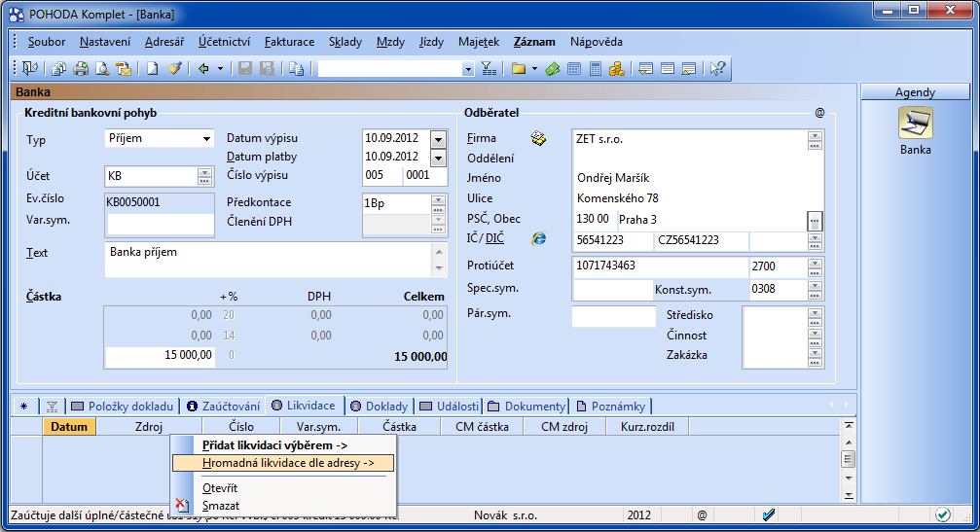Screen dimensions: 980x532
Task: Click the exit door toolbar icon
Action: click(30, 68)
